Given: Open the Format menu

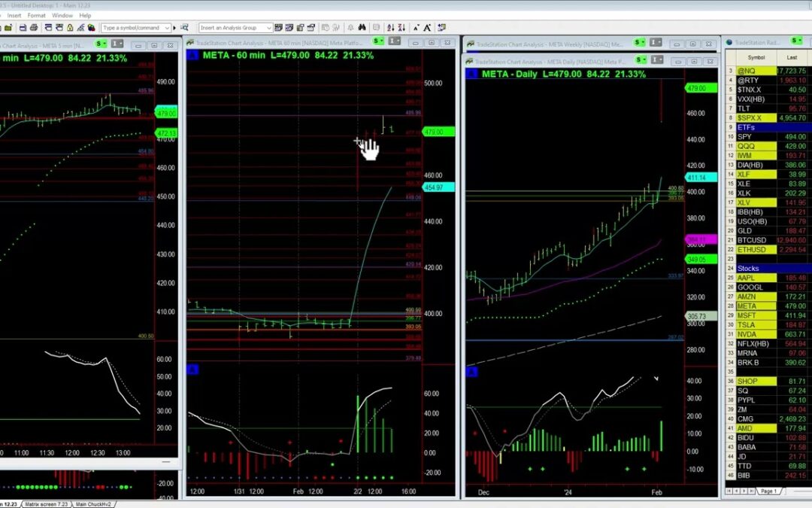Looking at the screenshot, I should (x=36, y=14).
